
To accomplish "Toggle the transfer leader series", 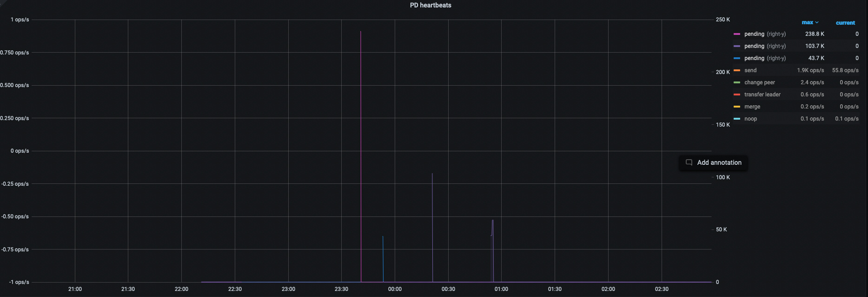I will (x=762, y=94).
